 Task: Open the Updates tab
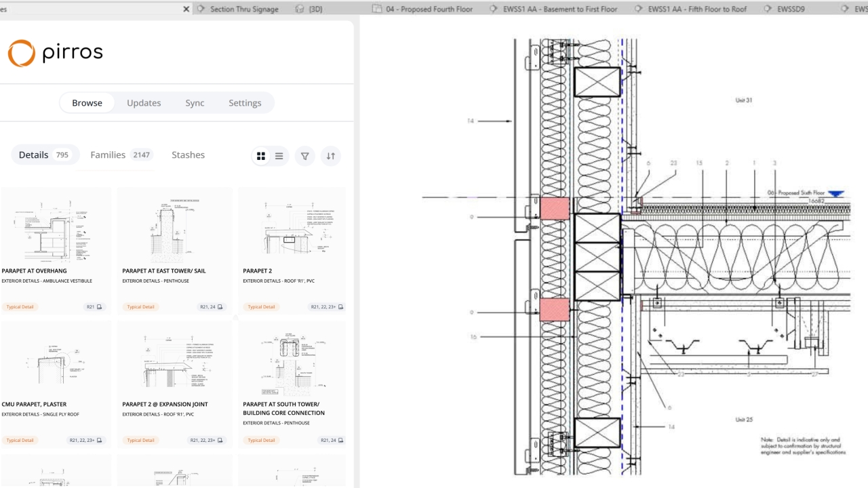144,103
